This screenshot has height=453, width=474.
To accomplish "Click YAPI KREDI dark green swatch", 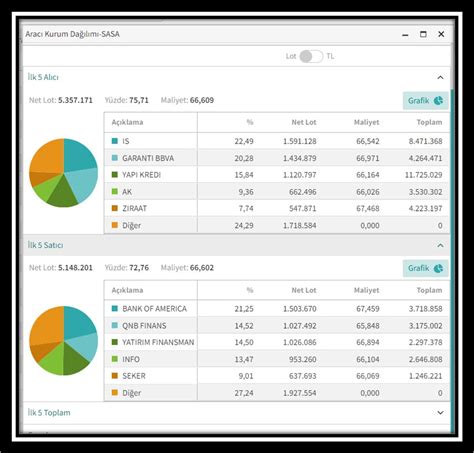I will (115, 175).
